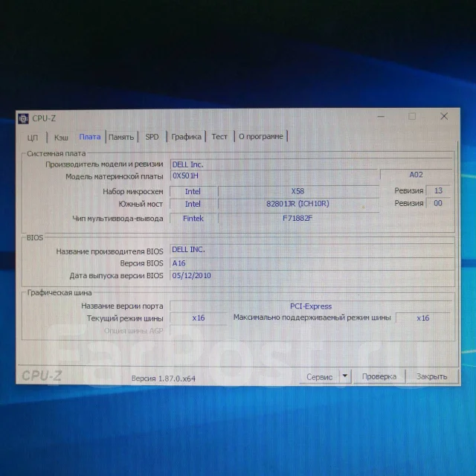
Task: Click the motherboard model 0X501H
Action: pos(274,176)
